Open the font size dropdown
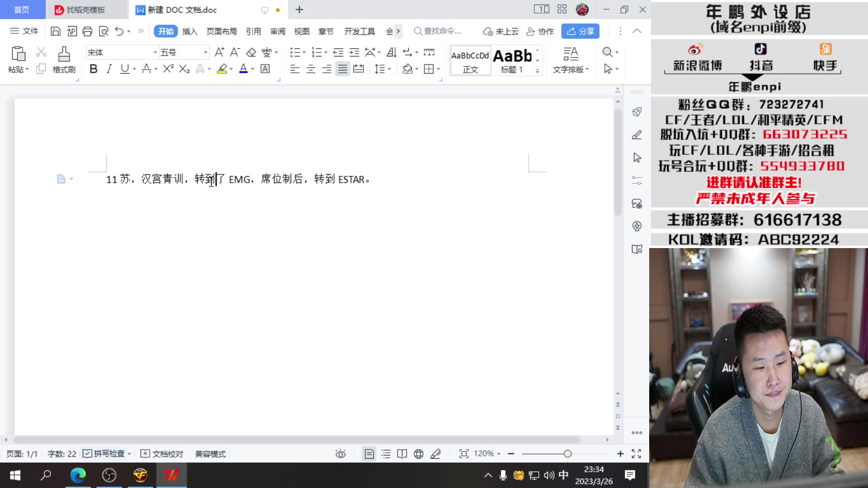Image resolution: width=868 pixels, height=488 pixels. tap(206, 52)
